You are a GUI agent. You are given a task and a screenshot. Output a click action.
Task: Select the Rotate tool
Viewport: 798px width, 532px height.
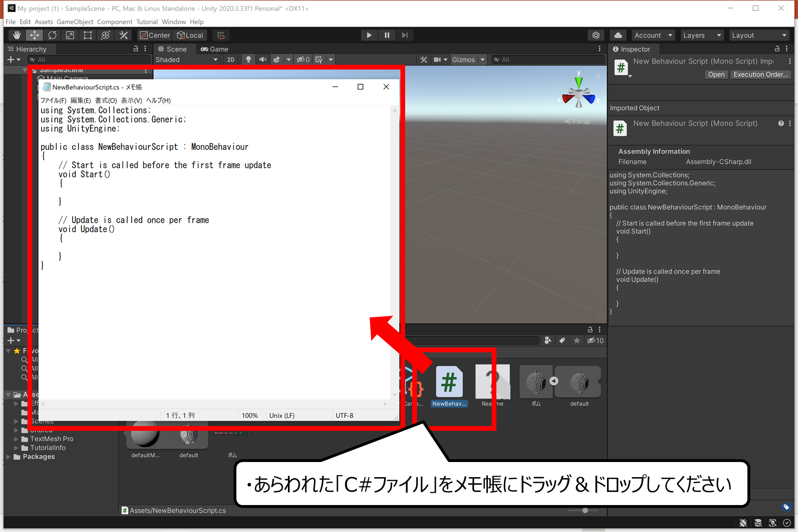click(52, 35)
